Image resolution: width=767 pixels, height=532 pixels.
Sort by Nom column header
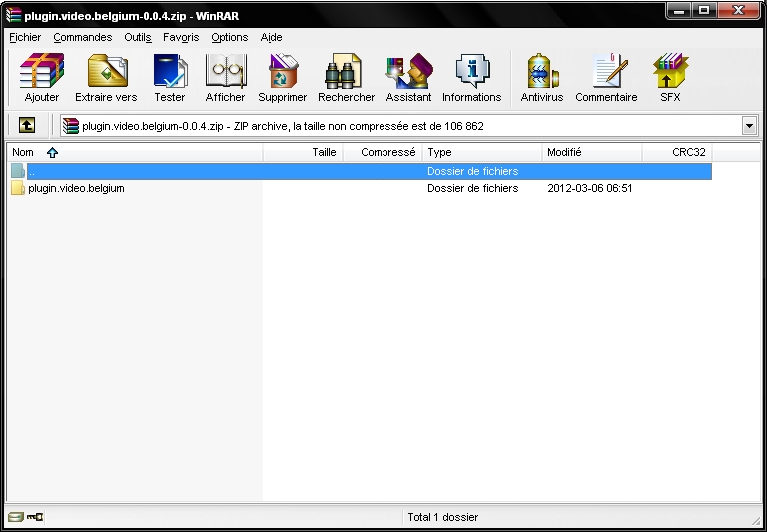pyautogui.click(x=135, y=152)
